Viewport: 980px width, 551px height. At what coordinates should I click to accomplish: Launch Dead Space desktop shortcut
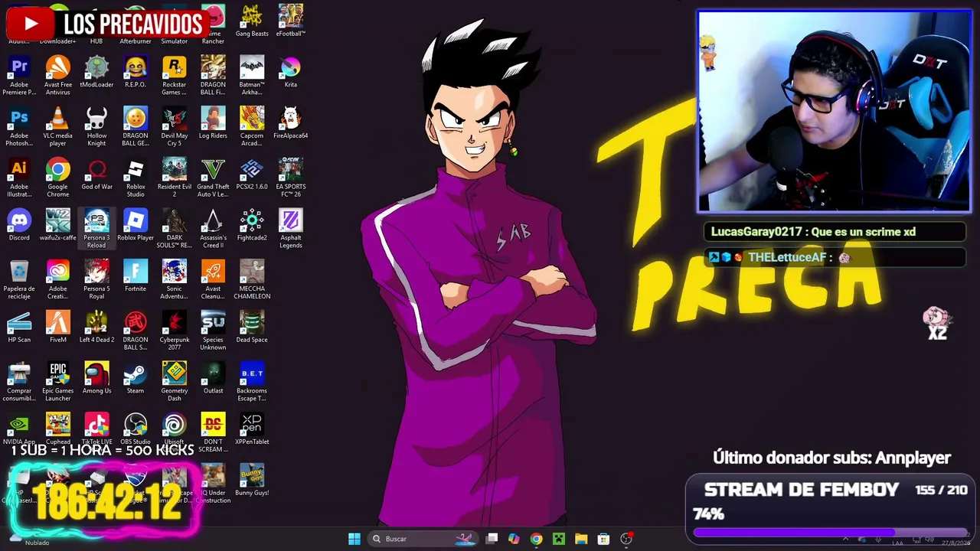click(252, 328)
